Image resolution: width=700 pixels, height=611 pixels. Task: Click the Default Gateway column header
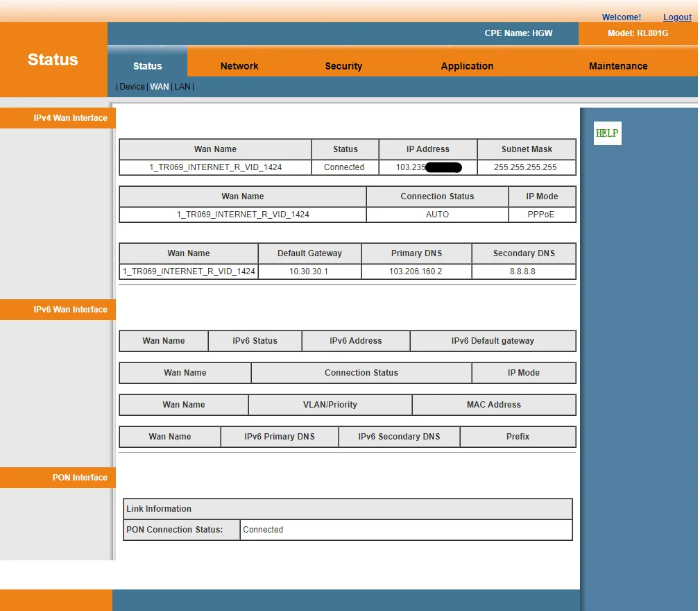click(309, 253)
